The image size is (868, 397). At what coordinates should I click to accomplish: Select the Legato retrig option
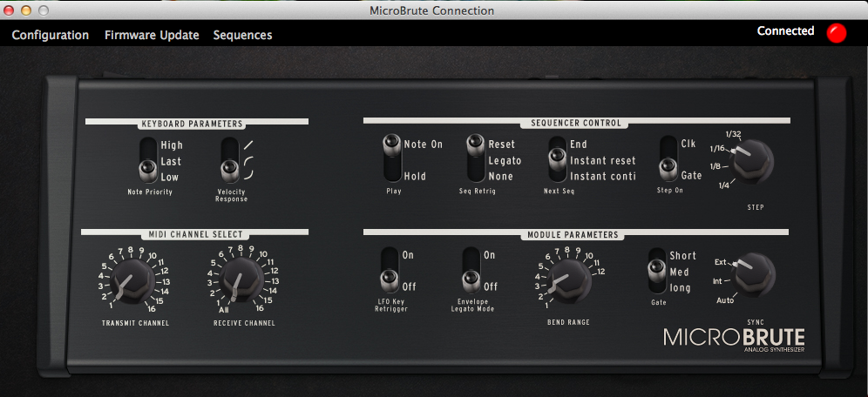point(505,160)
